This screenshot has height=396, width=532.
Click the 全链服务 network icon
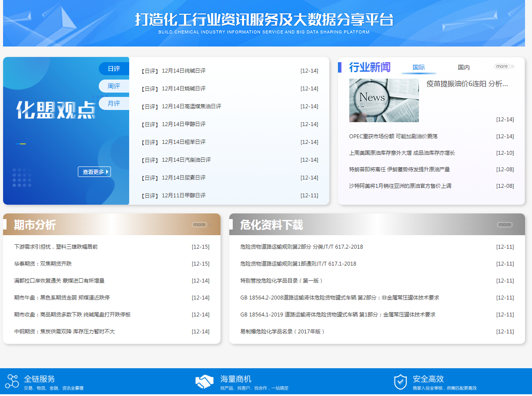pos(12,381)
